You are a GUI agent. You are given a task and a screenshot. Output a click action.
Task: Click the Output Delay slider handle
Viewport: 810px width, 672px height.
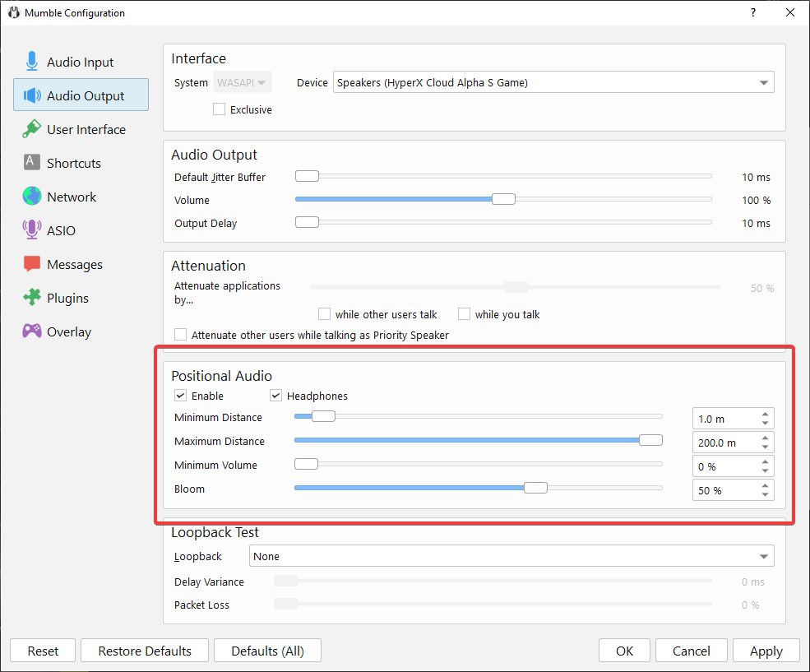click(307, 222)
